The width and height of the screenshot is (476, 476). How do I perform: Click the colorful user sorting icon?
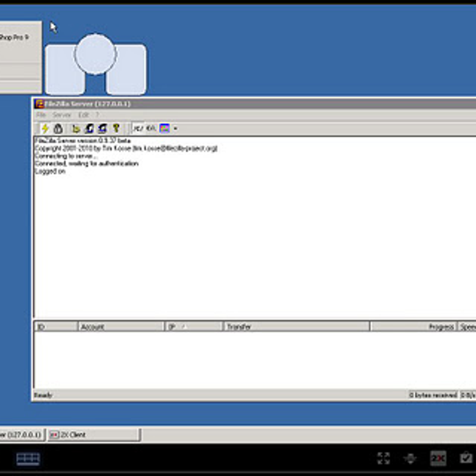coord(165,129)
